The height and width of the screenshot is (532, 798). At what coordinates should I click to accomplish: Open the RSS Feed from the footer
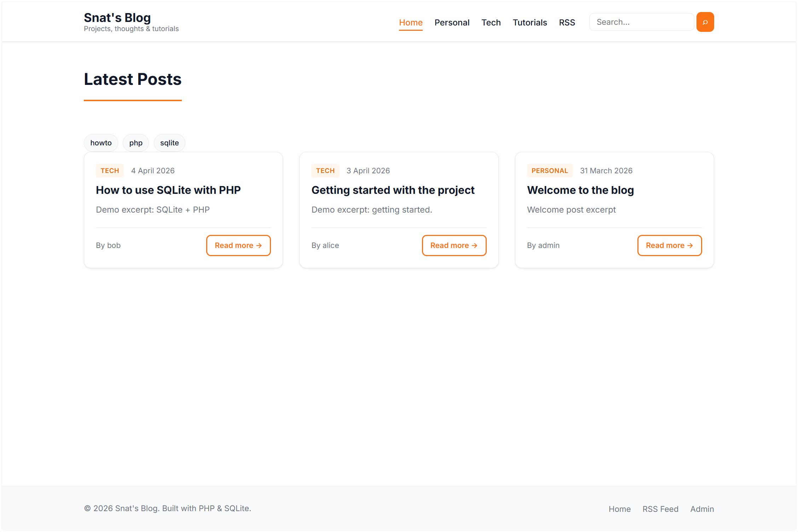click(x=660, y=509)
